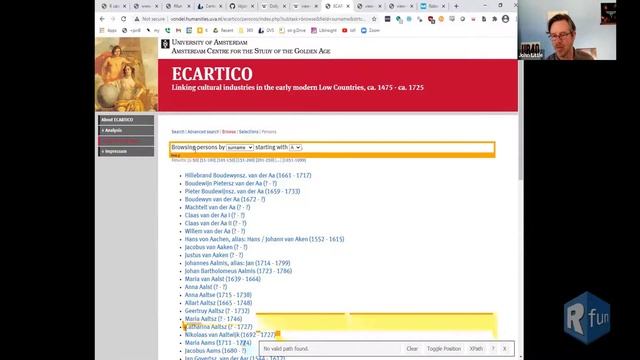Image resolution: width=640 pixels, height=360 pixels.
Task: Open Nikolaas van Aaltwijk entry
Action: click(230, 334)
